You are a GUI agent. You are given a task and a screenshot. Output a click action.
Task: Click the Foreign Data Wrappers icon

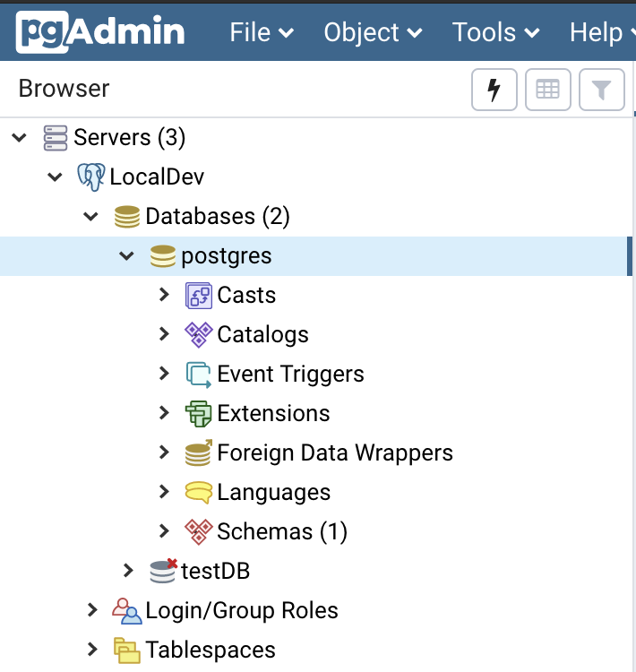[x=199, y=452]
